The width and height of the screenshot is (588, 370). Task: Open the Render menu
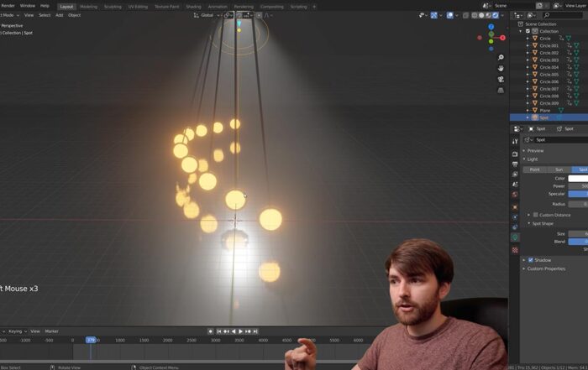click(x=8, y=6)
